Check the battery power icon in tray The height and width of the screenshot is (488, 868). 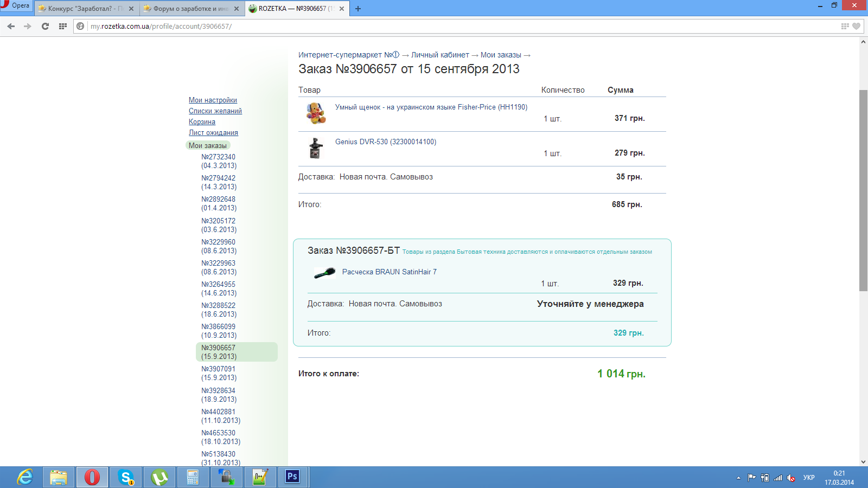(765, 478)
